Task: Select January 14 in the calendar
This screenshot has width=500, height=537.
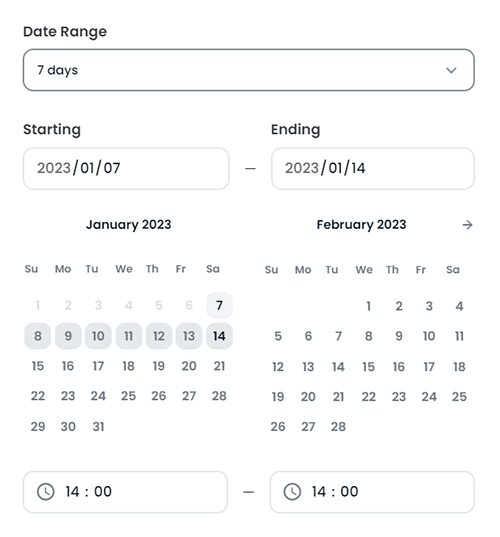Action: [220, 336]
